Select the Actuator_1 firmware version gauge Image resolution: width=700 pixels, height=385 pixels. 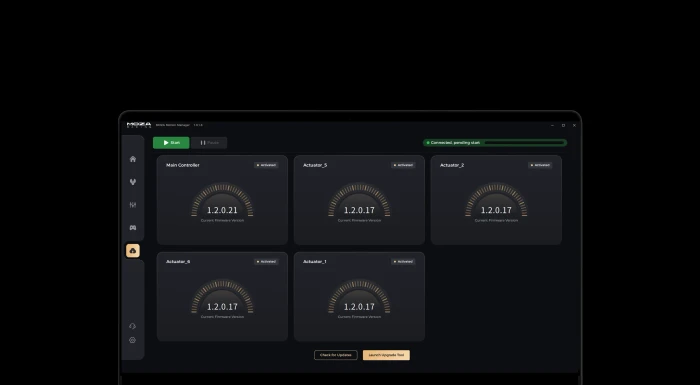(359, 297)
